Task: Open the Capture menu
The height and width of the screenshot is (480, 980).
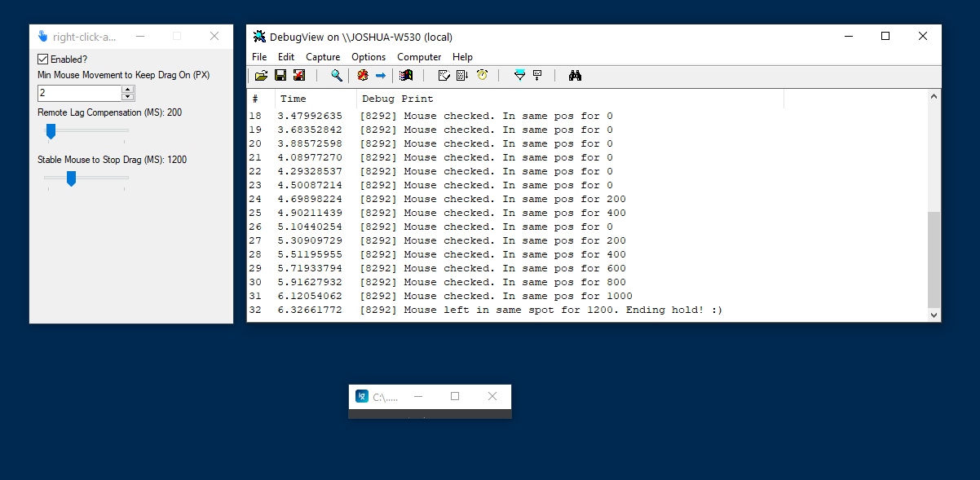Action: tap(323, 57)
